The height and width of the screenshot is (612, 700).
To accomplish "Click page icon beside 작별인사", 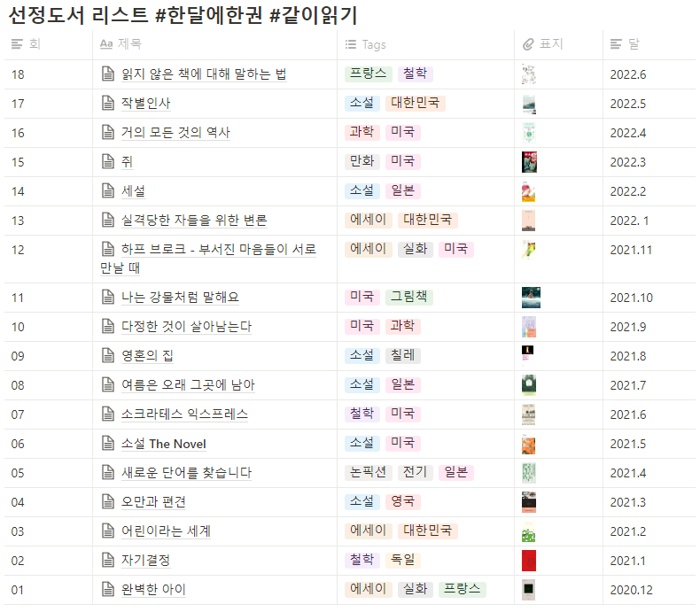I will (107, 104).
